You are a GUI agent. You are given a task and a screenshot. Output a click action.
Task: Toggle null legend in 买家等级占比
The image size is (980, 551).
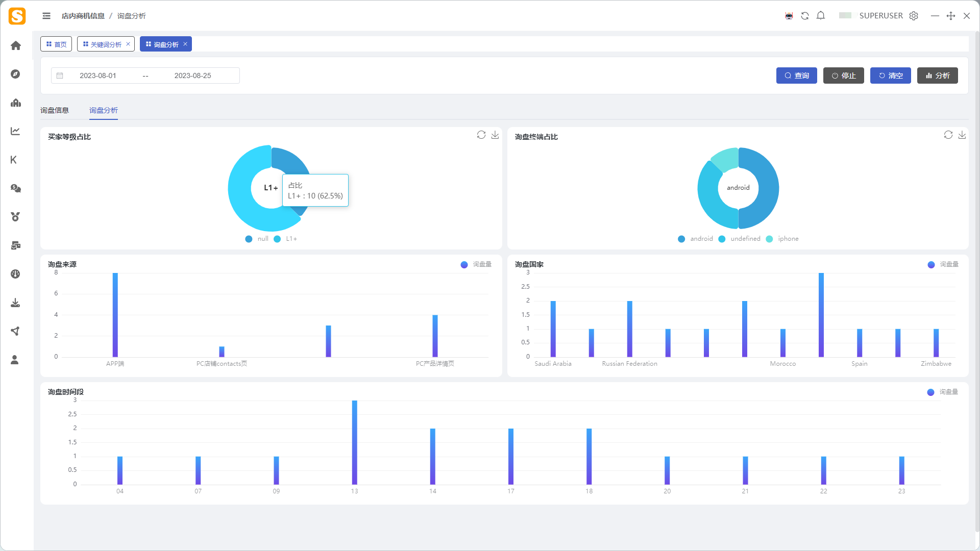click(257, 239)
